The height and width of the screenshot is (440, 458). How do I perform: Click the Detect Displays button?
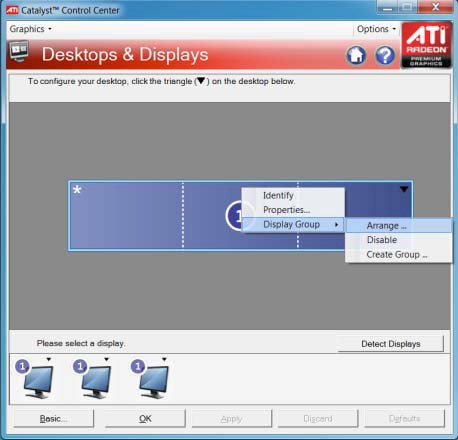point(391,344)
